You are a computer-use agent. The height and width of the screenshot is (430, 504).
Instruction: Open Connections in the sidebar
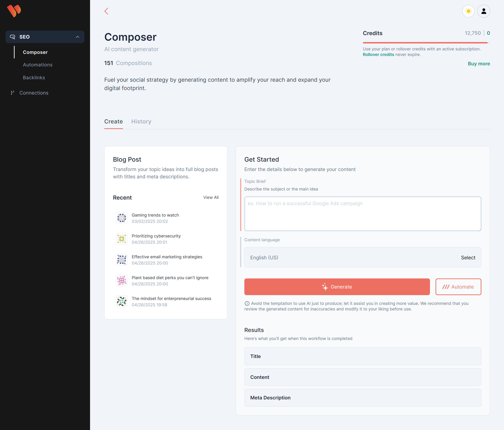coord(34,93)
